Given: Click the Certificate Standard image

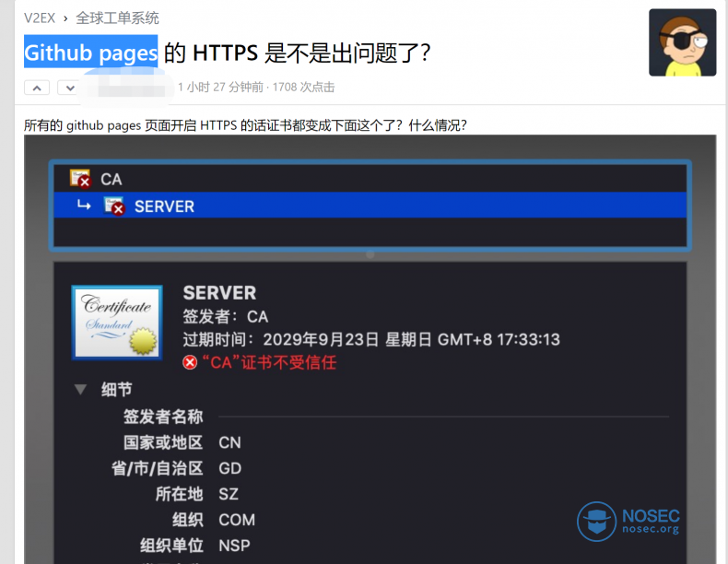Looking at the screenshot, I should point(117,323).
